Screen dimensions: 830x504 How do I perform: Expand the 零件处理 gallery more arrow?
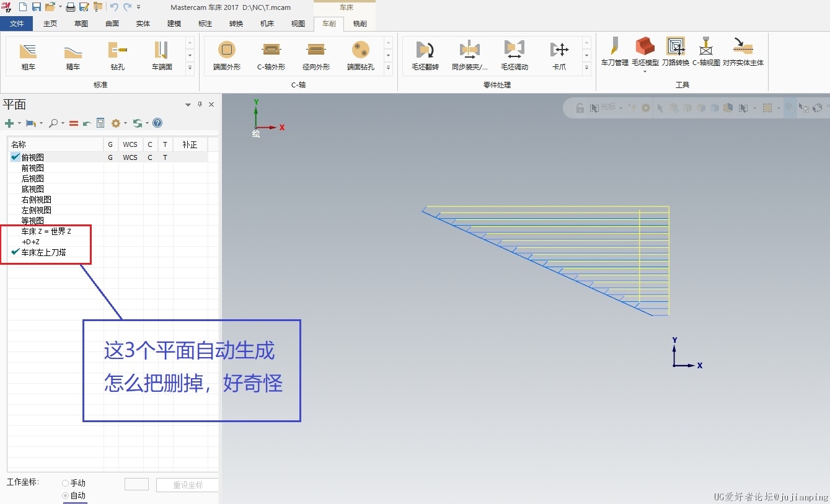coord(586,67)
